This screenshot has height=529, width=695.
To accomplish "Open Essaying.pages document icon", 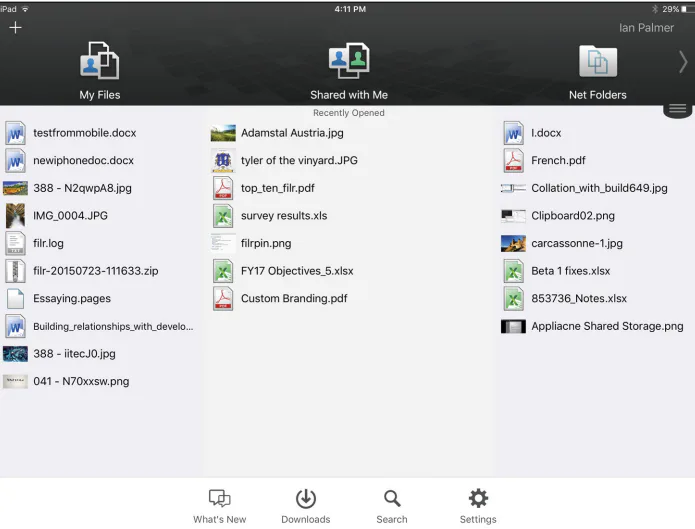I will (16, 298).
